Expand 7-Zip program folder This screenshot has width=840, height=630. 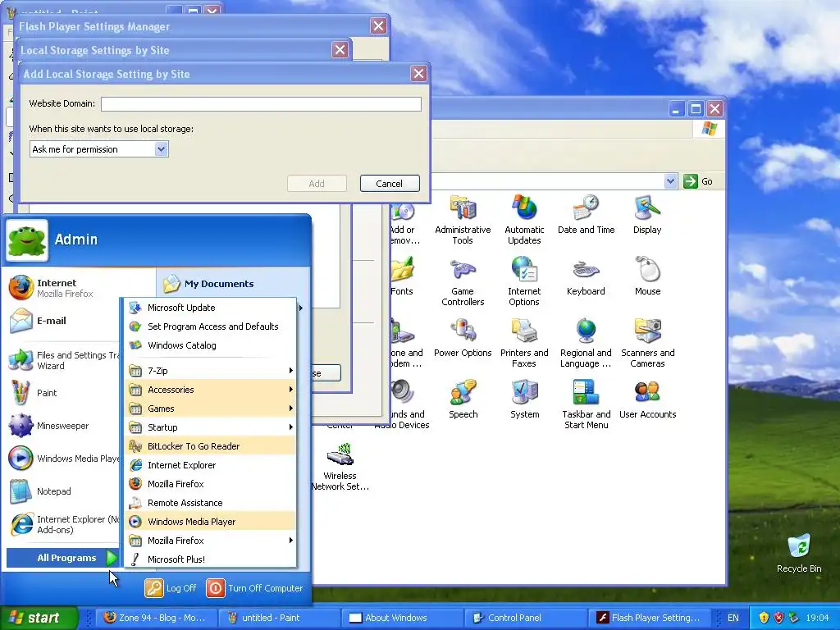[x=211, y=371]
